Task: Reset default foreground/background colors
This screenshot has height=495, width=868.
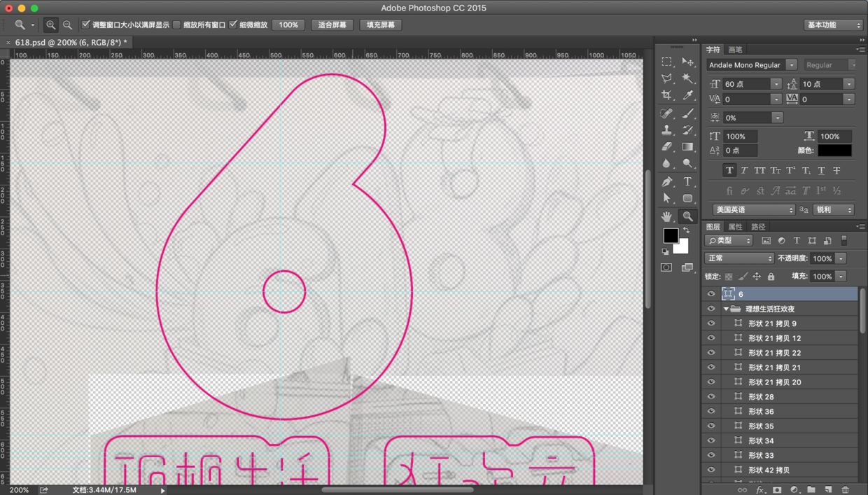Action: click(665, 251)
